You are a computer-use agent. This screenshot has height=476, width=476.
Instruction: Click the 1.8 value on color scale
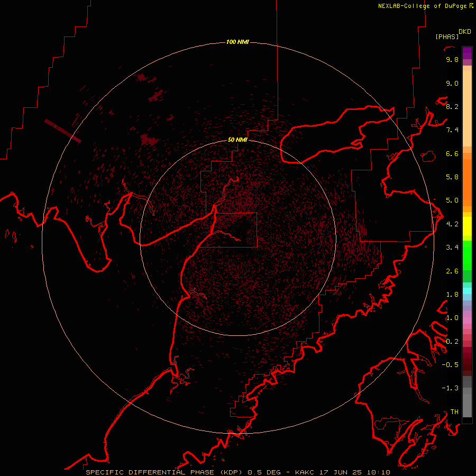452,295
